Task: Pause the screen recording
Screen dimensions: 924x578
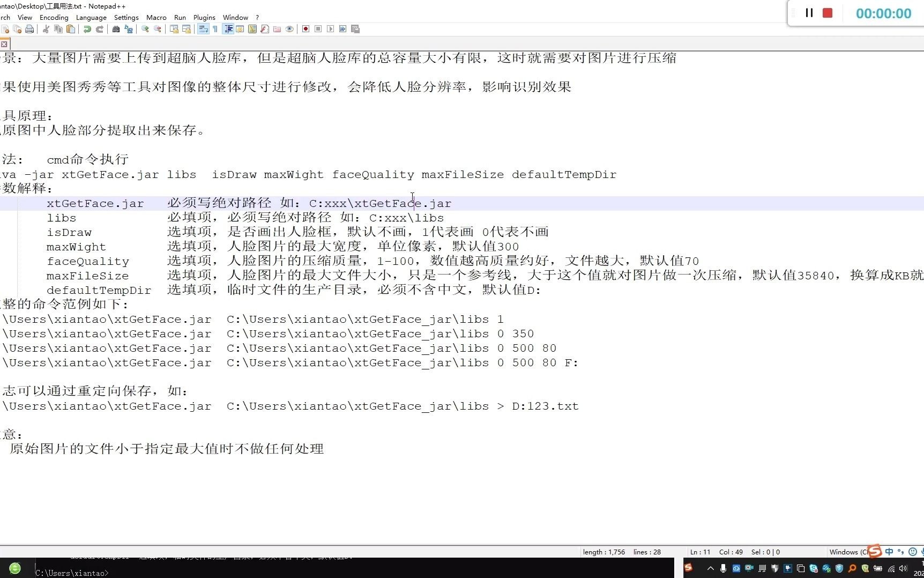Action: (810, 13)
